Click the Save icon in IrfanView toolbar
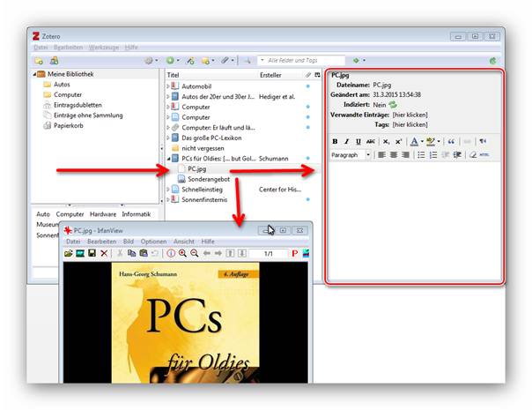 click(x=92, y=253)
